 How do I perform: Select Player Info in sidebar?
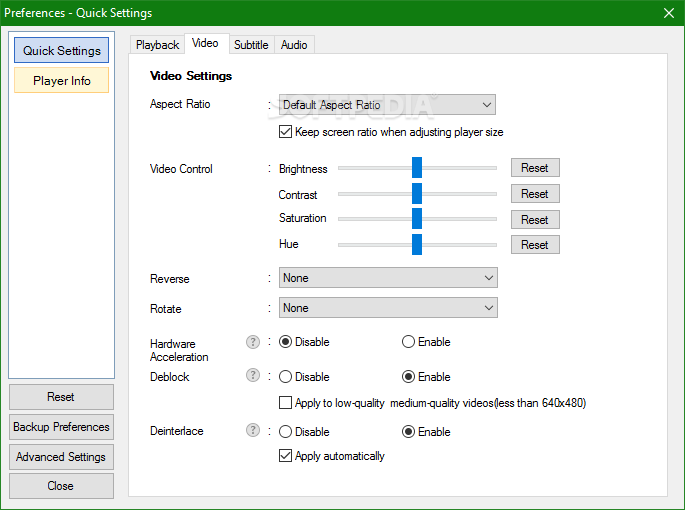point(62,80)
